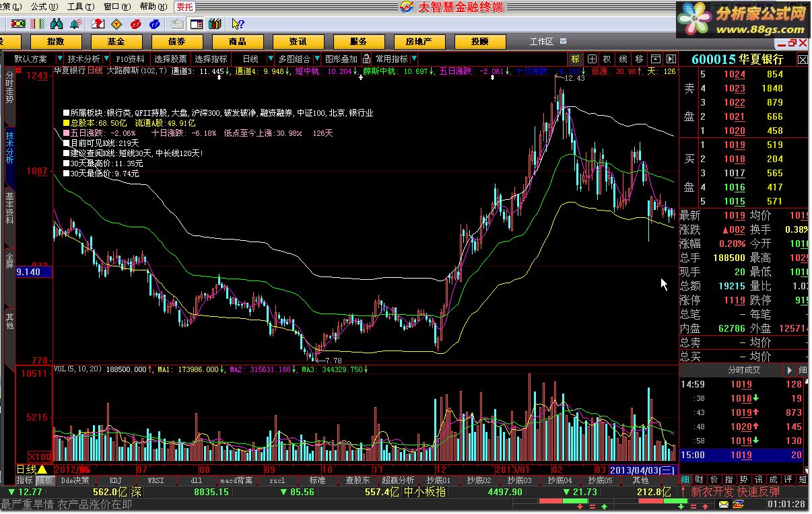Click the 权 chart toolbar icon
This screenshot has height=514, width=812.
pos(607,59)
